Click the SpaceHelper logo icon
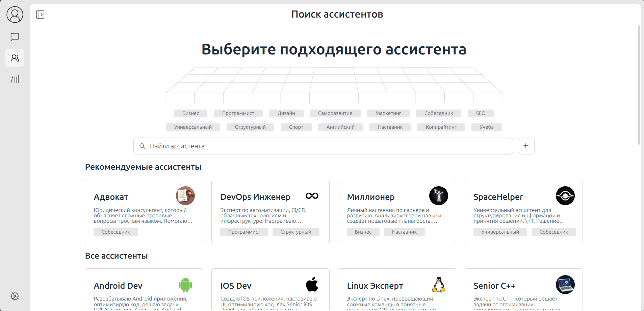The image size is (644, 311). [565, 196]
